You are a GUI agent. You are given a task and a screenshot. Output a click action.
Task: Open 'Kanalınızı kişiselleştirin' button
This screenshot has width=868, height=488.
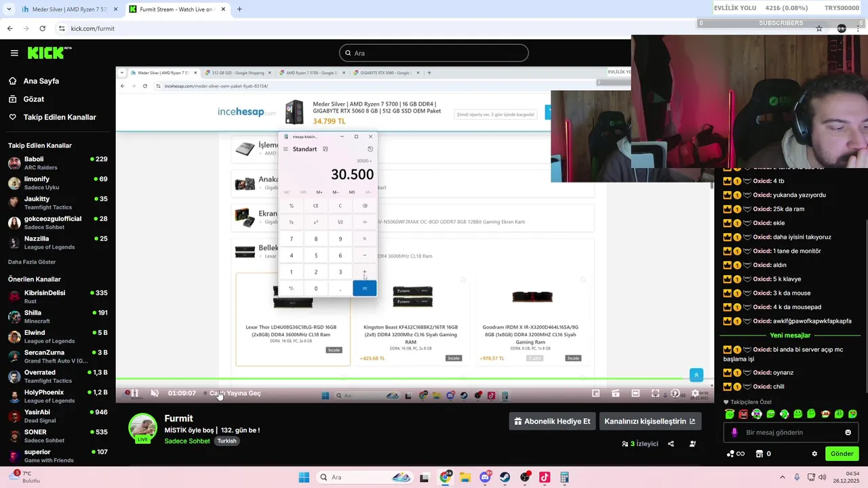(650, 421)
